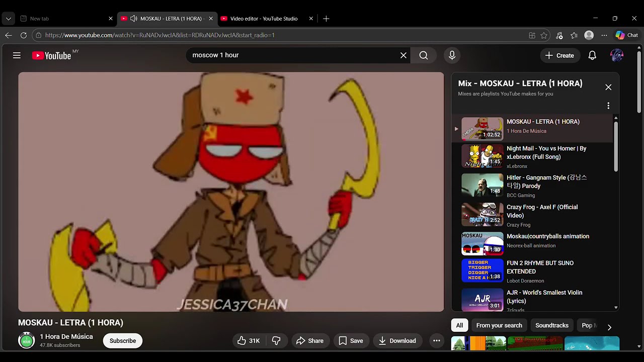The image size is (644, 362).
Task: Open the YouTube hamburger guide menu
Action: click(17, 55)
